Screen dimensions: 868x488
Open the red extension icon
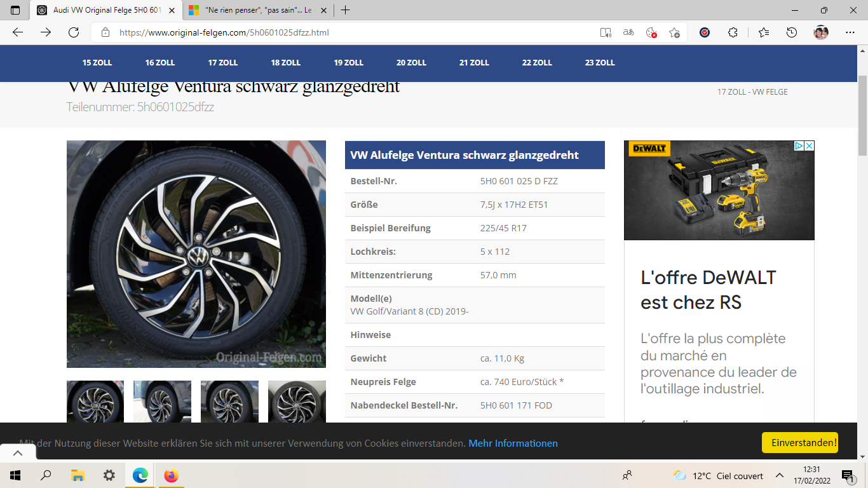(x=705, y=32)
